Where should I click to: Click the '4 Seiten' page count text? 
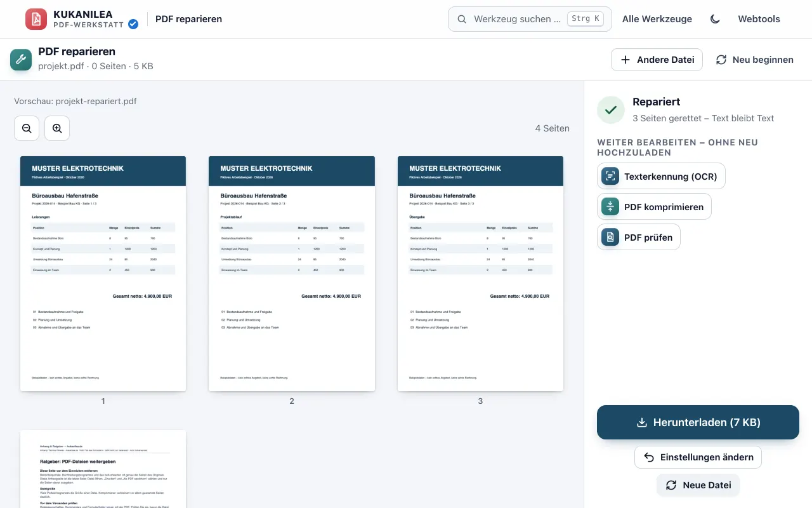coord(552,128)
